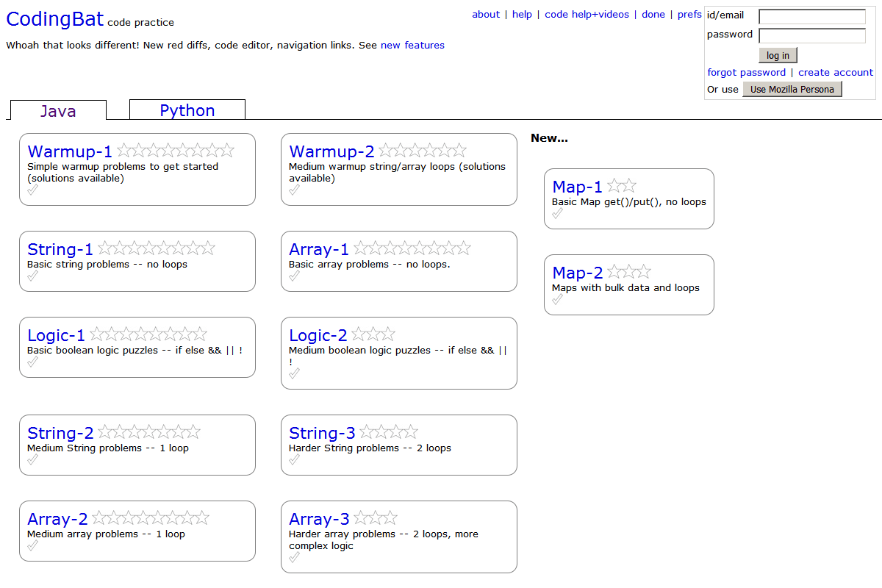Click the Use Mozilla Persona button
The width and height of the screenshot is (882, 588).
point(792,89)
